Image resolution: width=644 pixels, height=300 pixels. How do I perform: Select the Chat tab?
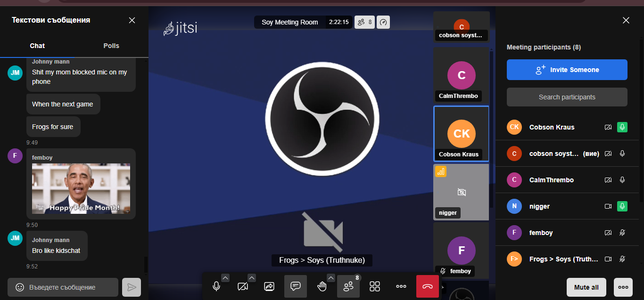point(37,46)
